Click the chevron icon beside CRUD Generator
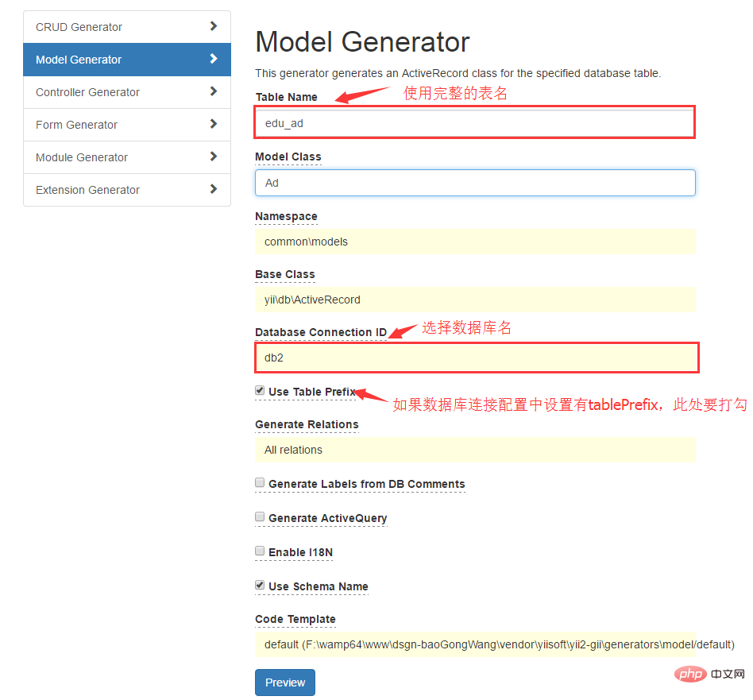The width and height of the screenshot is (753, 700). point(213,26)
